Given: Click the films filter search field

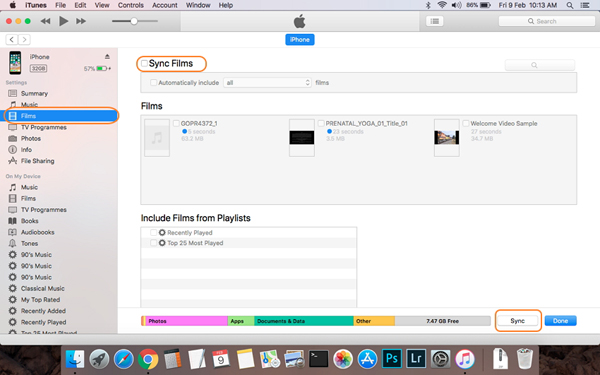Looking at the screenshot, I should point(540,65).
